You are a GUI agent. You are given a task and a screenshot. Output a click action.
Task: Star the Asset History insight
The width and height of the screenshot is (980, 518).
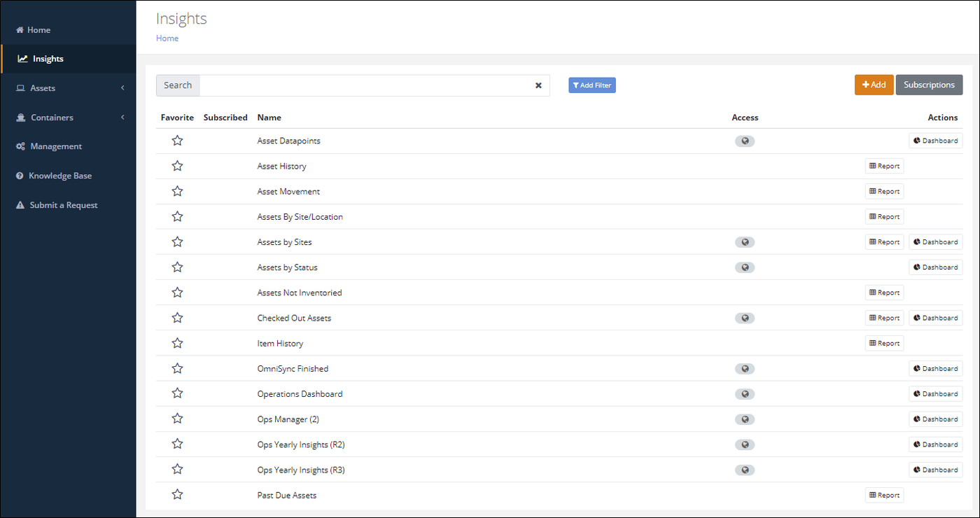click(x=177, y=166)
